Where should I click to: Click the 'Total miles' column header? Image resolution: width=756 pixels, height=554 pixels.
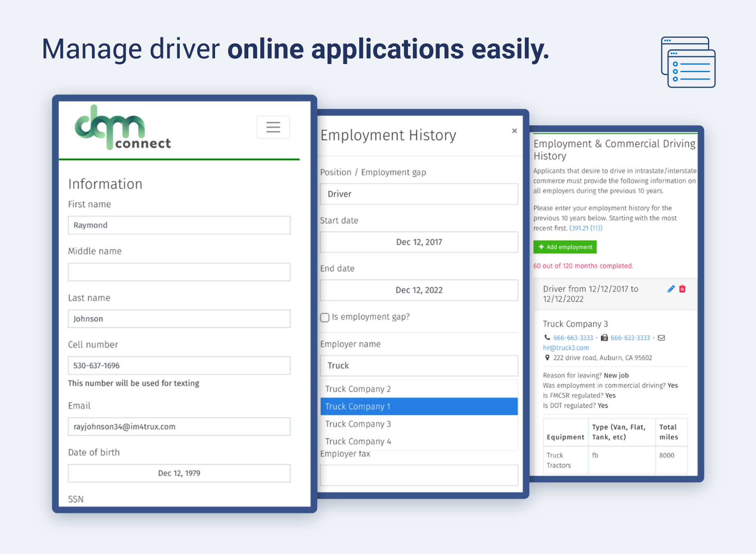point(671,432)
